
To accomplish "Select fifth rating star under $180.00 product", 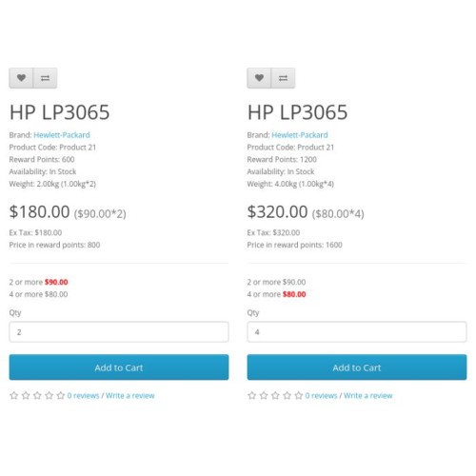I will (61, 395).
